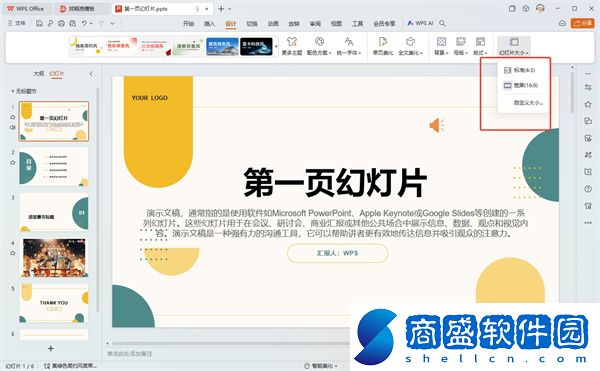Click the Save icon in quick toolbar
The image size is (600, 371).
pyautogui.click(x=39, y=23)
